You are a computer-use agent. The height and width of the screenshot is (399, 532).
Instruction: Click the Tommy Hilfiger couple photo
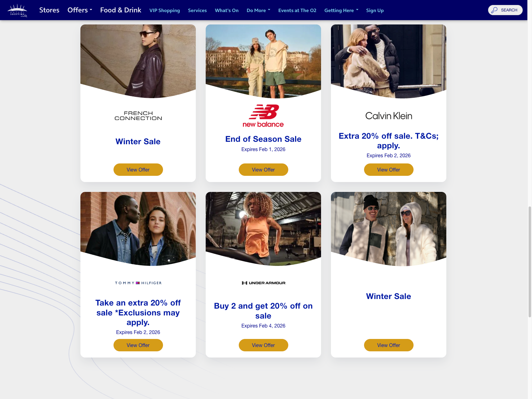[138, 228]
